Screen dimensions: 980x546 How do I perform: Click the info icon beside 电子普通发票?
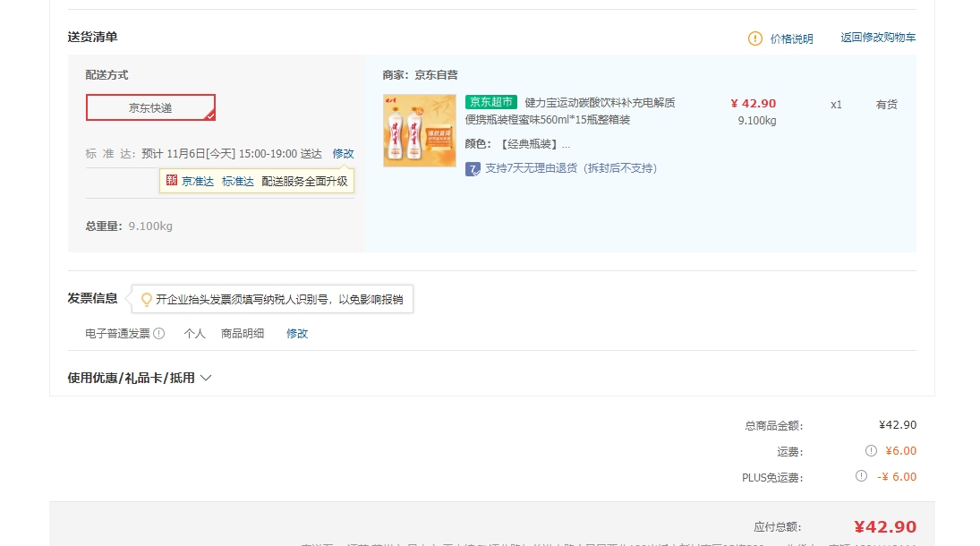click(159, 333)
